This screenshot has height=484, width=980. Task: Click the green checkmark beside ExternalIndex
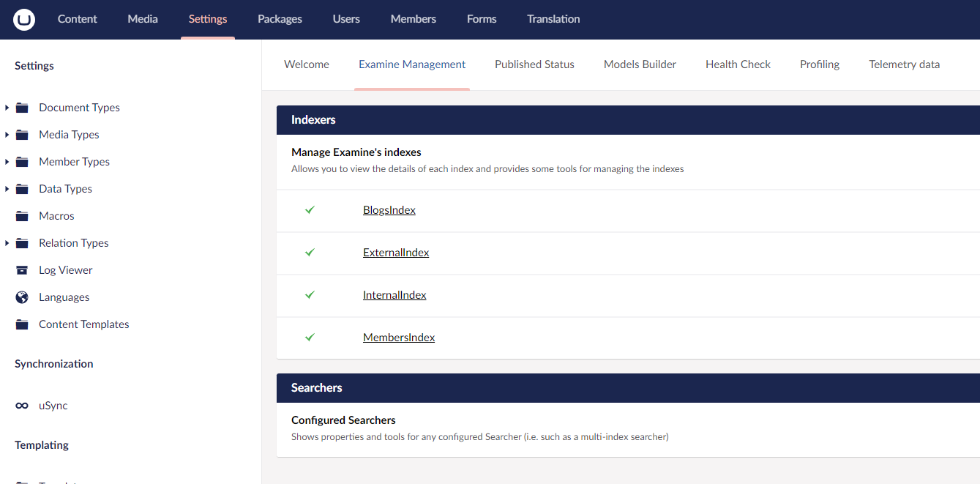tap(310, 253)
